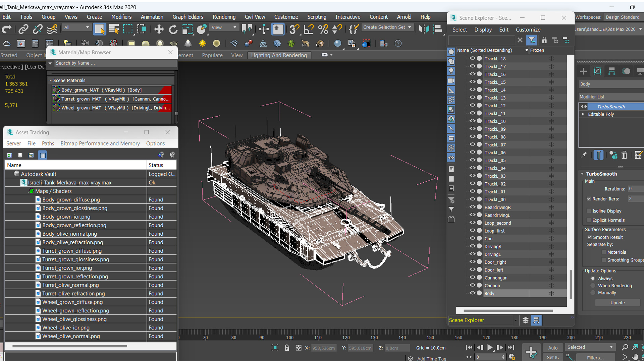Click the Filters... button
644x362 pixels.
tap(595, 358)
